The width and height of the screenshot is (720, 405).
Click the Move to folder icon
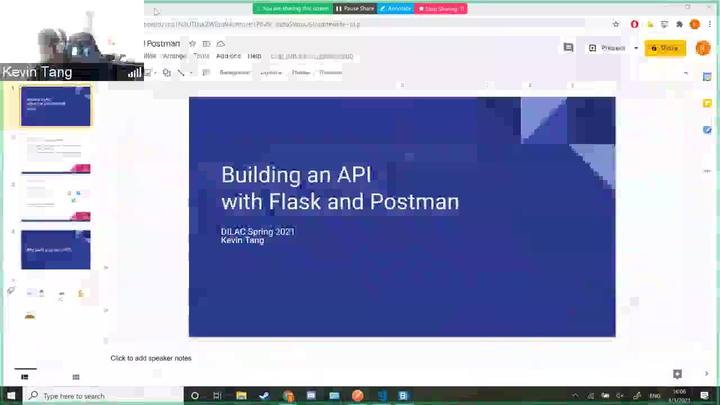pos(207,44)
